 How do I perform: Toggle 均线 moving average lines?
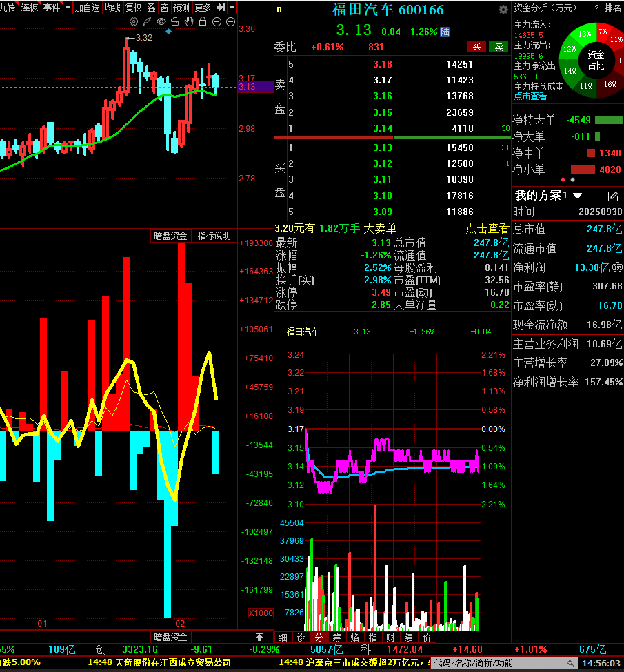click(112, 8)
